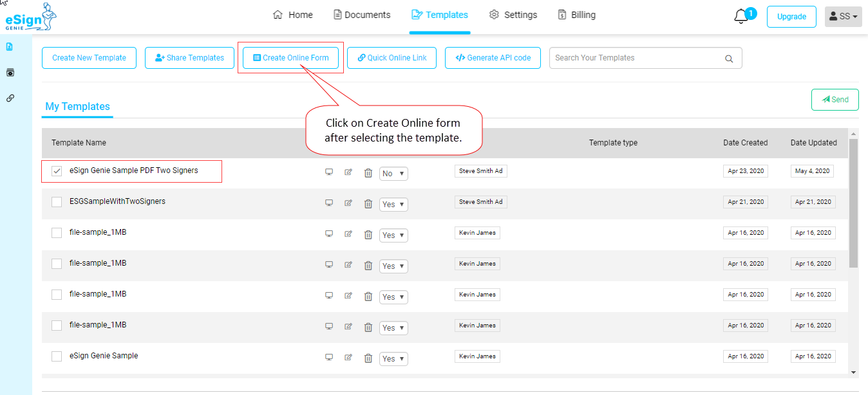Click the Apr 23, 2020 created date
Screen dimensions: 868x395
coord(746,171)
